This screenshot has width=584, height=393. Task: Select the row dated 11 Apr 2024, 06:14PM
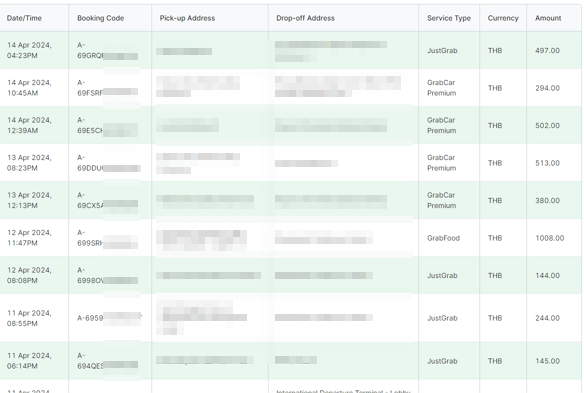coord(291,361)
